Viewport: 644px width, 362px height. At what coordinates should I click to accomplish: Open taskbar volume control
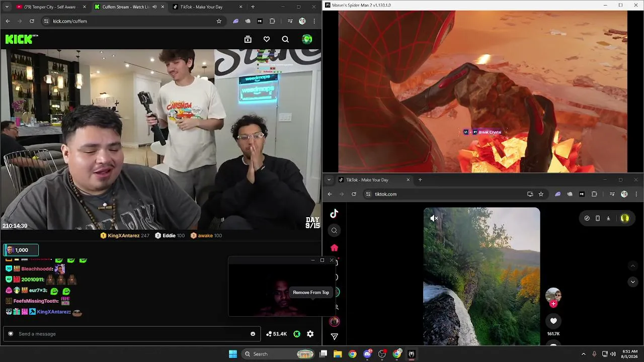click(613, 354)
